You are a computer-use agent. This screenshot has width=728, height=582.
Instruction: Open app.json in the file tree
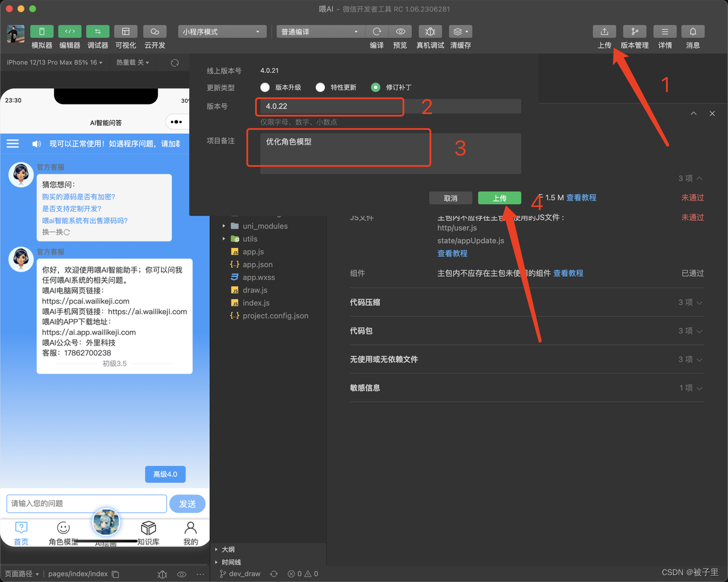(x=258, y=264)
